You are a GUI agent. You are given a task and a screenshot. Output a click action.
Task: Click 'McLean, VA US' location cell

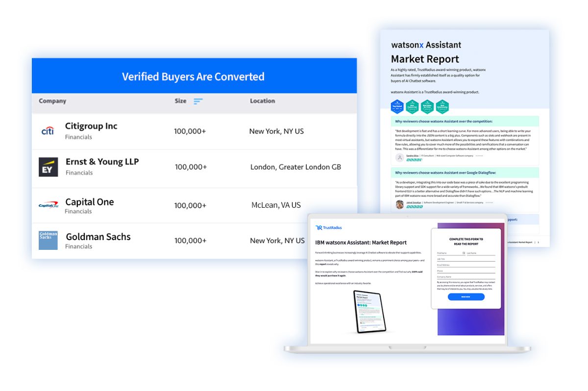point(276,205)
